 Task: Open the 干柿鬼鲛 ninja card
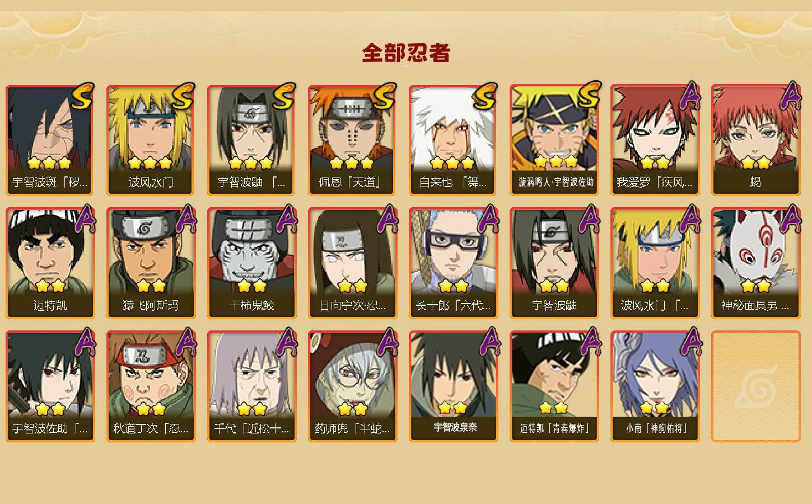[251, 263]
